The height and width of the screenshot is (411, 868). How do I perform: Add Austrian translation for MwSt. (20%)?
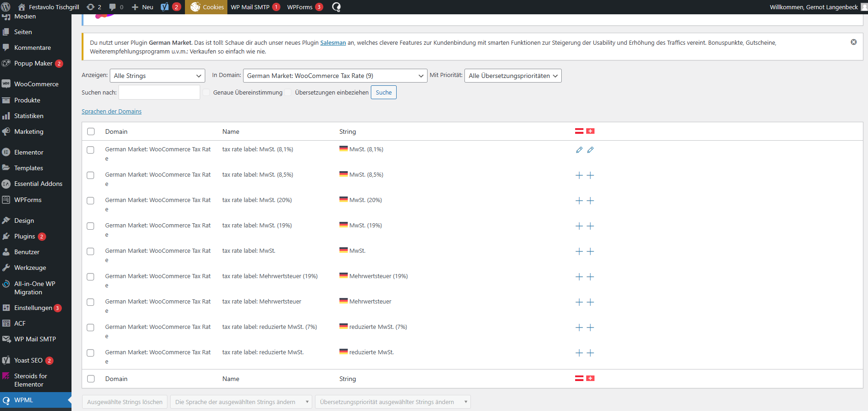(579, 201)
